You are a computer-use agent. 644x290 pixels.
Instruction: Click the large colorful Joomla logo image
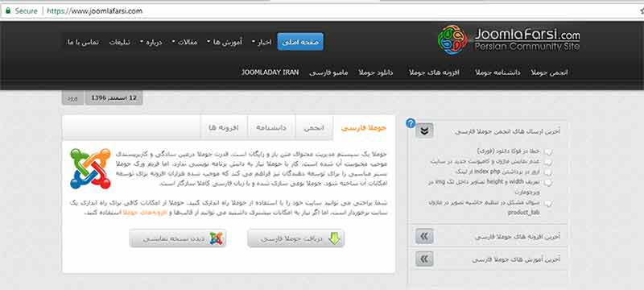point(90,168)
